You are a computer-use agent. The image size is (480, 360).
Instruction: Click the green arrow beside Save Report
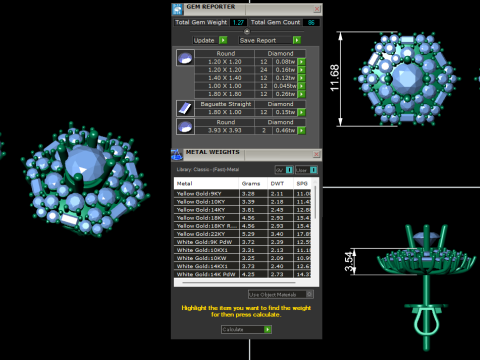[297, 40]
